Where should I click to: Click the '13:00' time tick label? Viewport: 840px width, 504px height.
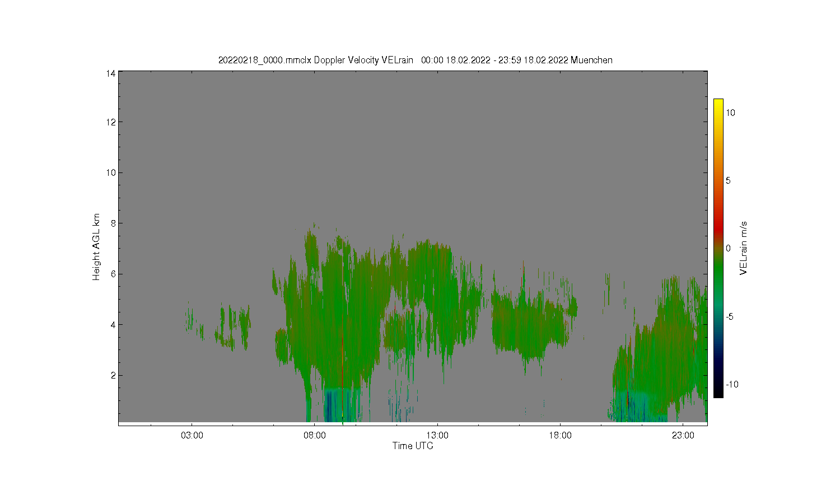pos(437,435)
